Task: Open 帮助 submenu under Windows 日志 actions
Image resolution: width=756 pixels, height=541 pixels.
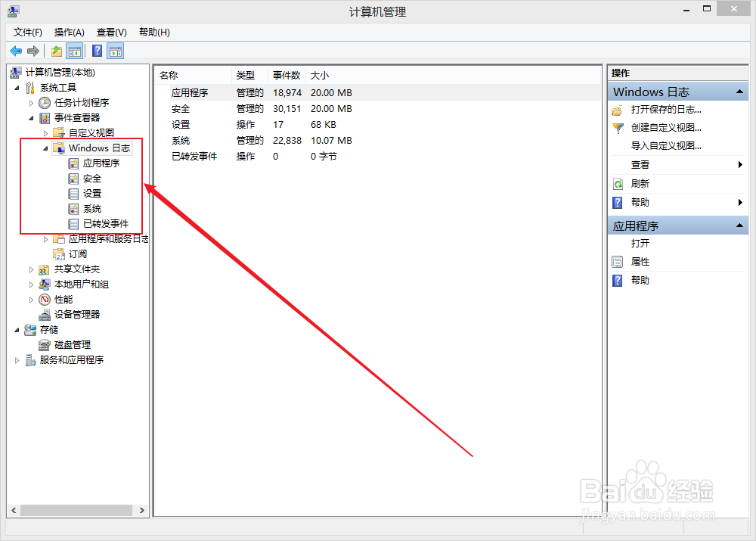Action: coord(678,203)
